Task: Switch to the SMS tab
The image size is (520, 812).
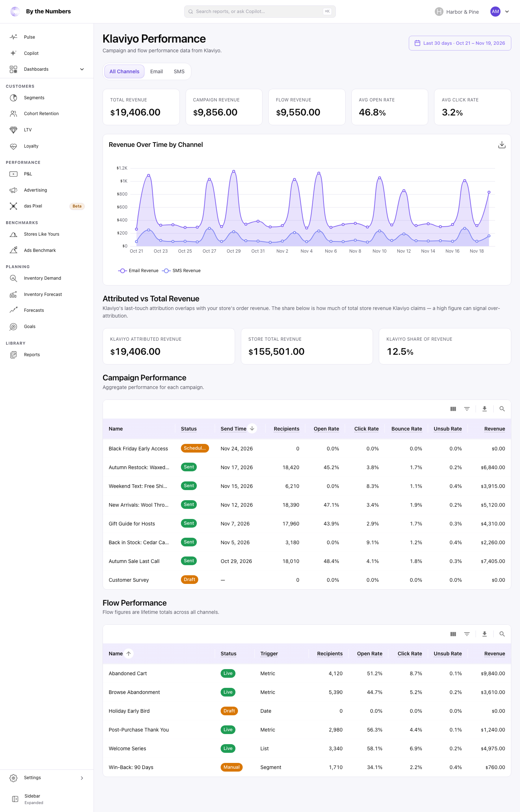Action: click(x=179, y=71)
